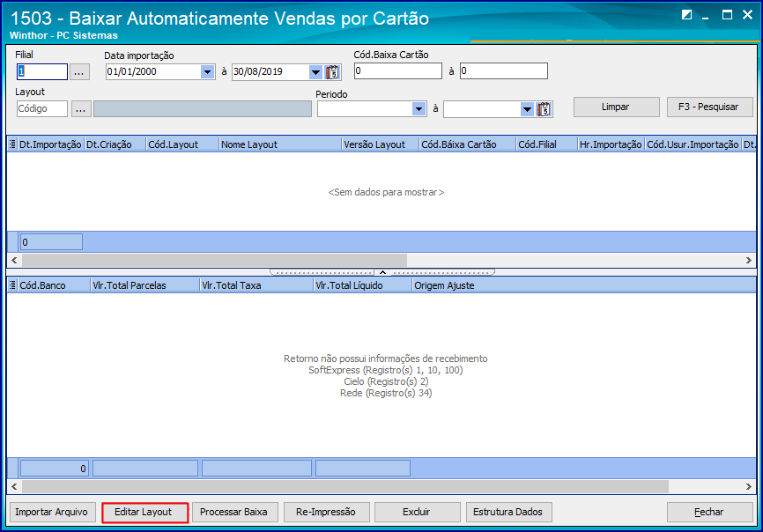The image size is (763, 532).
Task: Open calendar icon beside Data importação end date
Action: (x=333, y=72)
